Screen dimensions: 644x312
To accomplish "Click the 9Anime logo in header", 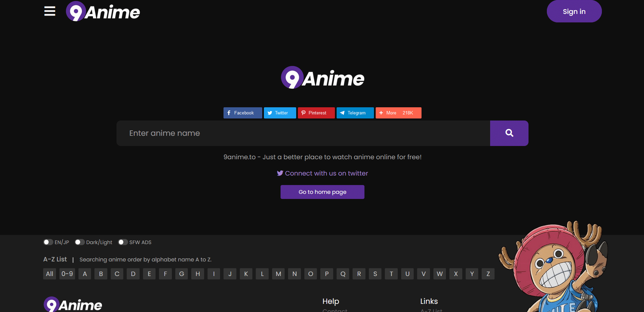I will pos(103,12).
